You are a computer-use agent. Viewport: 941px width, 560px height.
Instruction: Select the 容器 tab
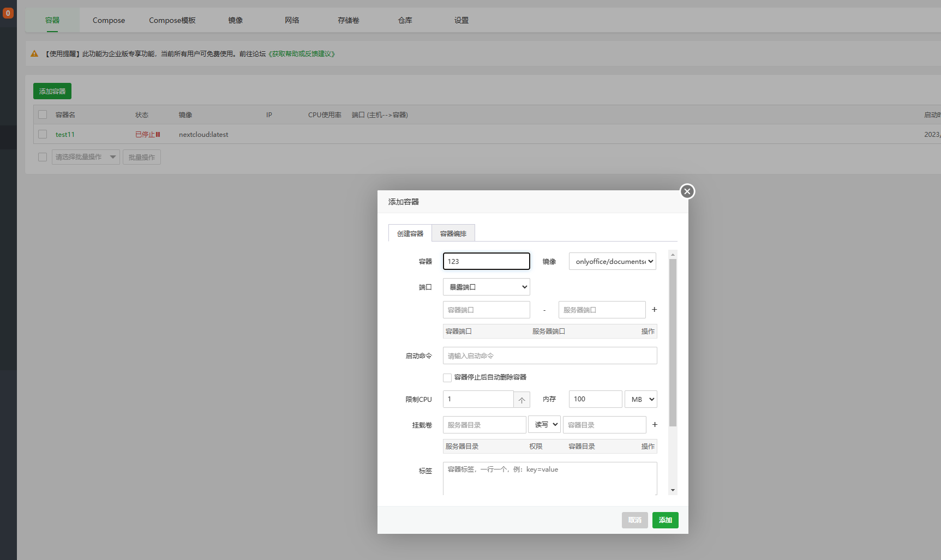[x=52, y=20]
